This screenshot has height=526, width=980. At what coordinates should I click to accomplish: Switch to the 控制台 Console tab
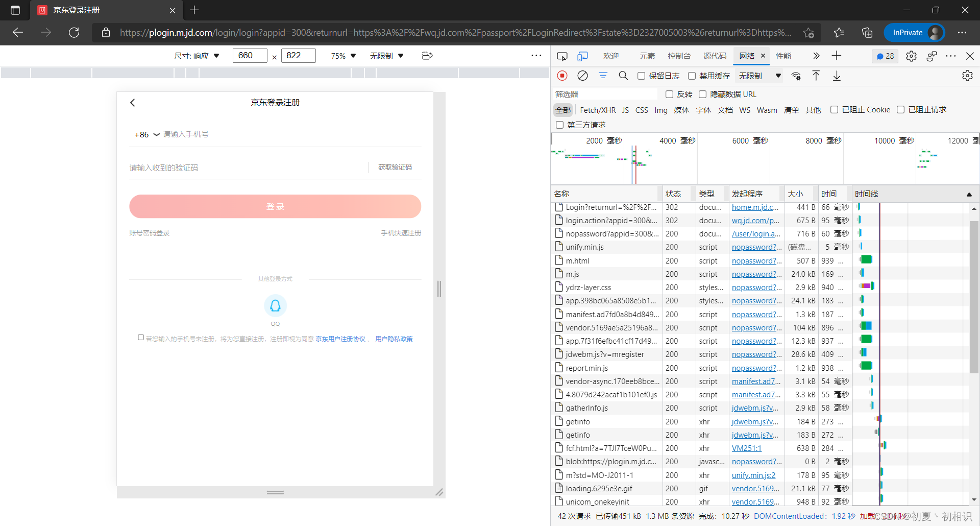point(679,56)
